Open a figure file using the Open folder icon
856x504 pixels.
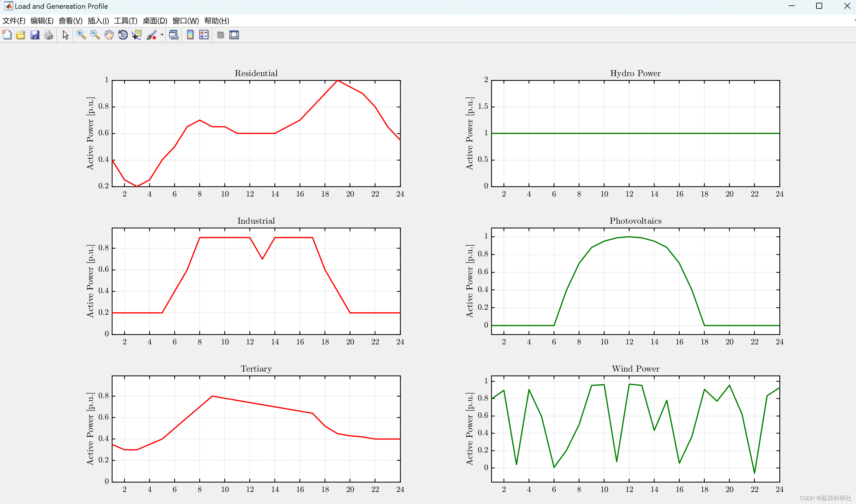pyautogui.click(x=21, y=35)
